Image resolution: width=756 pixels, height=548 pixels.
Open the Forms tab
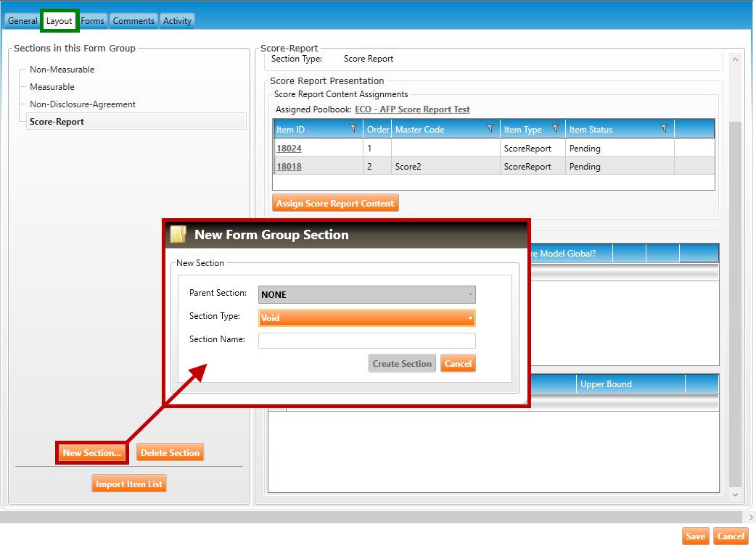92,21
